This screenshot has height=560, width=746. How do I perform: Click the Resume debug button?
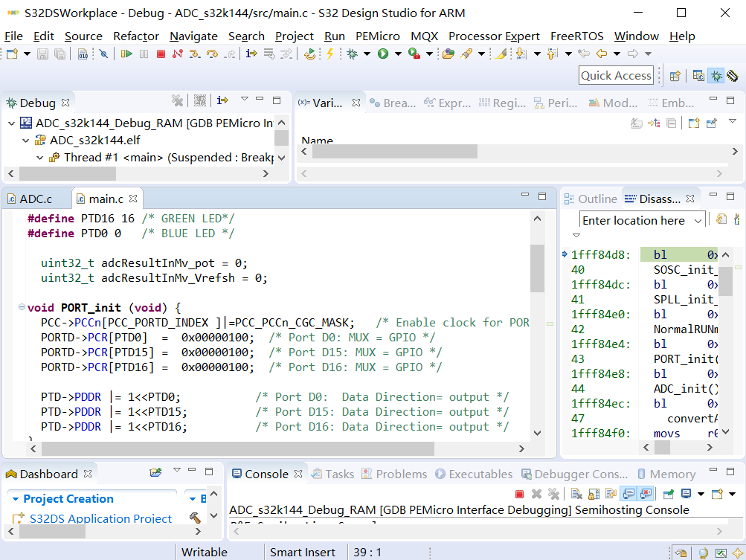pyautogui.click(x=127, y=54)
